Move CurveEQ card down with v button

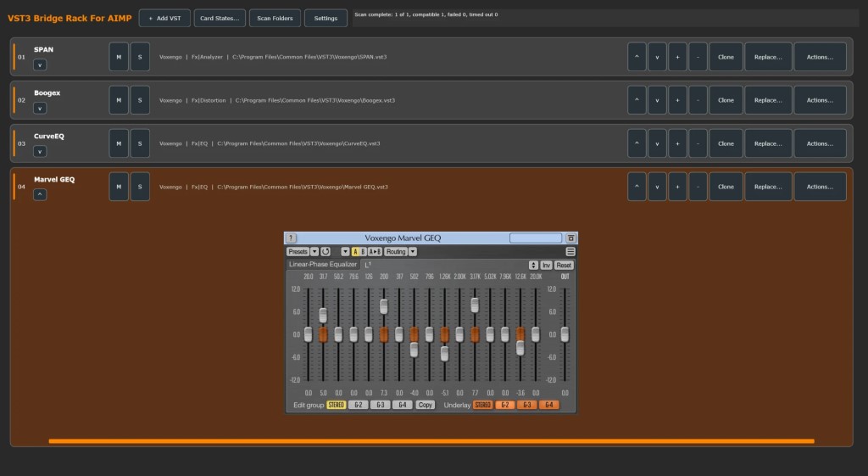(657, 143)
